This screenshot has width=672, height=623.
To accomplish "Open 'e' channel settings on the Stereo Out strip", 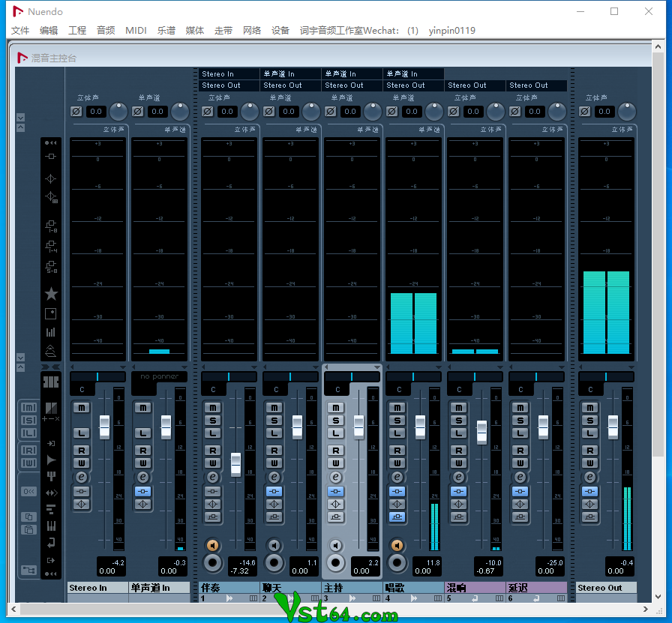I will pos(590,477).
